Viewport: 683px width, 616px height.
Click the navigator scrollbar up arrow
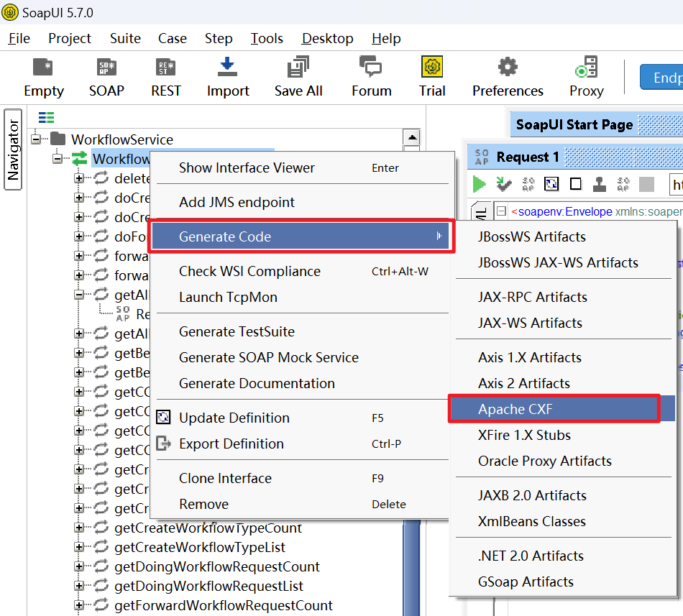pyautogui.click(x=412, y=137)
